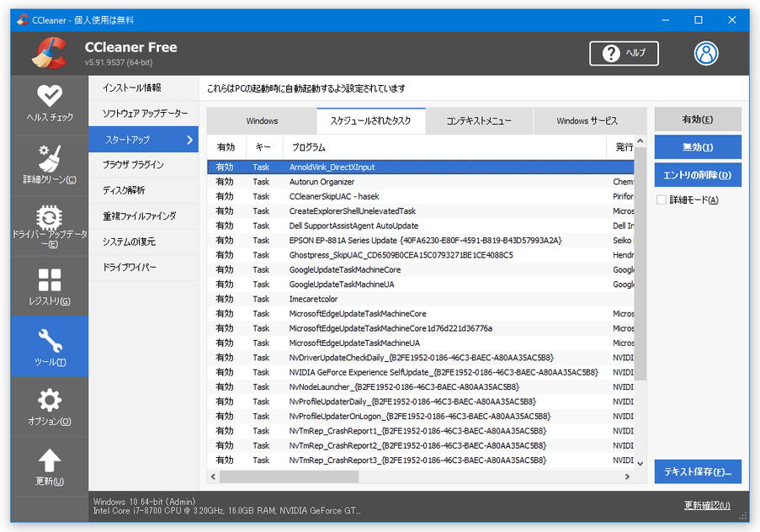Screen dimensions: 760x532
Task: Select the NvProfileUpdaterDaily task row
Action: [421, 402]
